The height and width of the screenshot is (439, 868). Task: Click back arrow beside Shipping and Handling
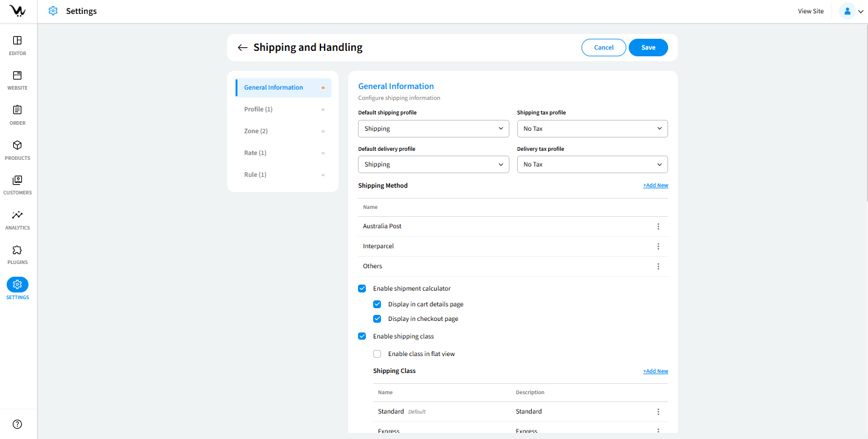(x=242, y=48)
